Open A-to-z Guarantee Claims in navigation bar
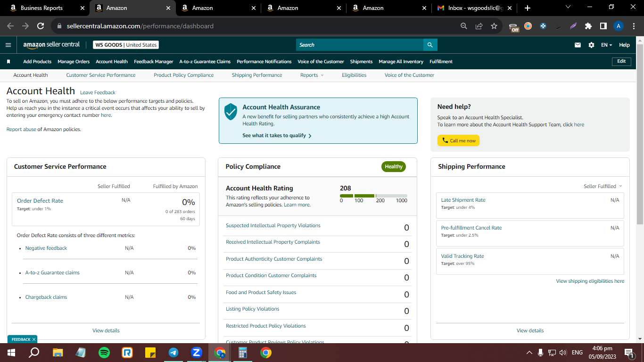The image size is (644, 362). click(205, 61)
